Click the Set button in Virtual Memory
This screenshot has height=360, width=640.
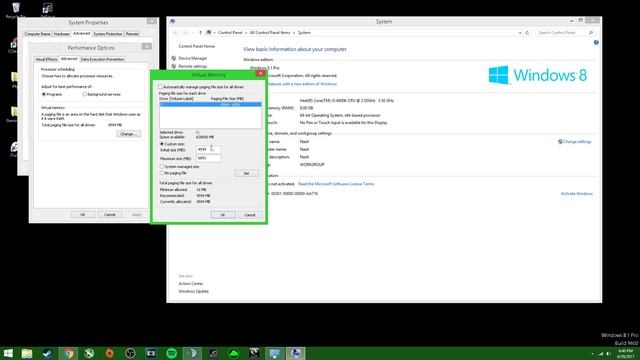(x=247, y=173)
